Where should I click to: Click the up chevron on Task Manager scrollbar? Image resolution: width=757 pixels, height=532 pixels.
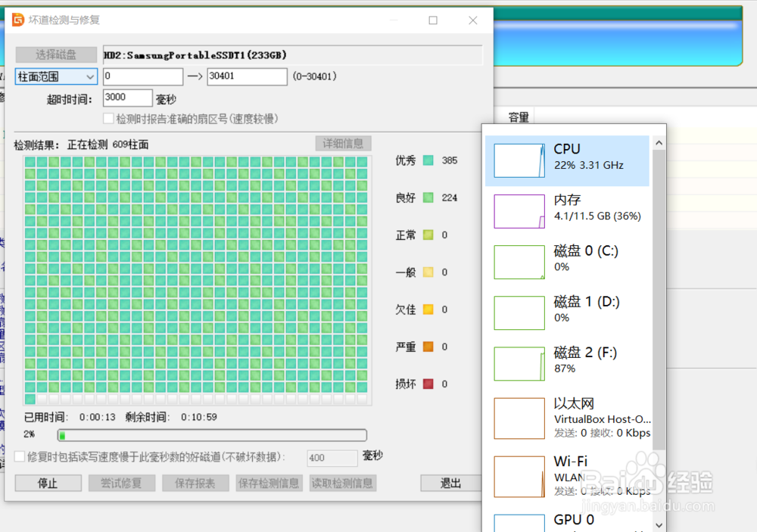(659, 142)
